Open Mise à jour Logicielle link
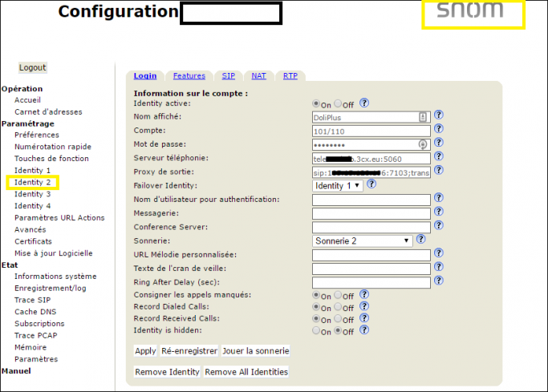The height and width of the screenshot is (392, 548). pyautogui.click(x=54, y=253)
